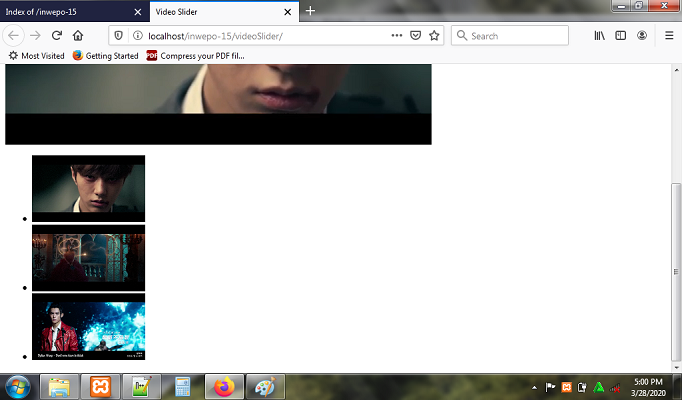Click the main video player

218,104
